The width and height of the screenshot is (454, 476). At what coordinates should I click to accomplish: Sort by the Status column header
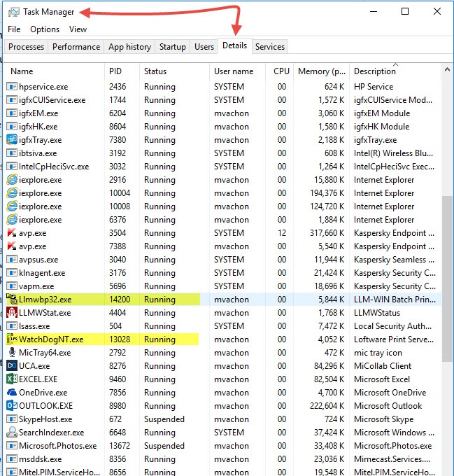coord(174,71)
